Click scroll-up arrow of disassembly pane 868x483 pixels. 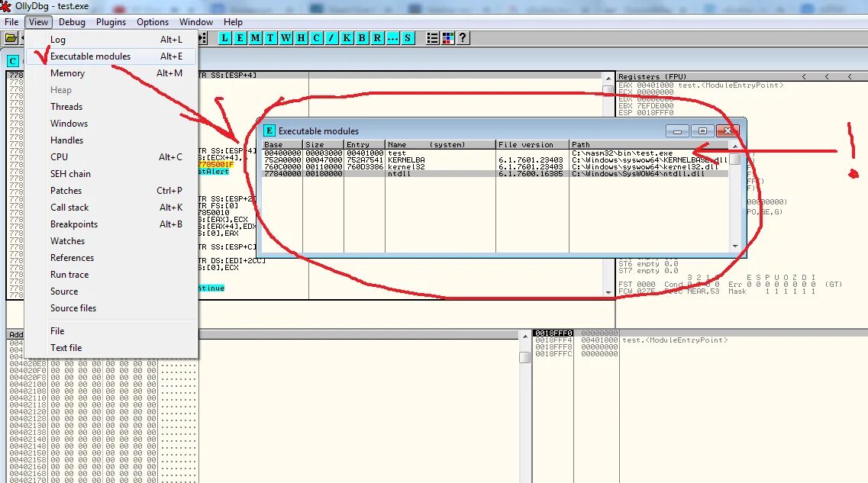[608, 78]
